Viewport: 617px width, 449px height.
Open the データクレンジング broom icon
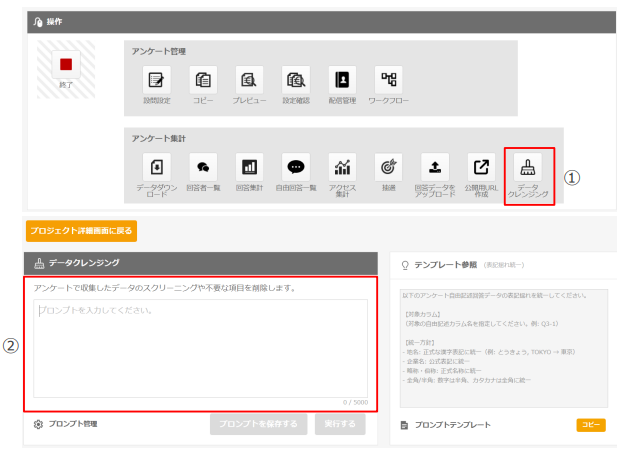pyautogui.click(x=528, y=167)
